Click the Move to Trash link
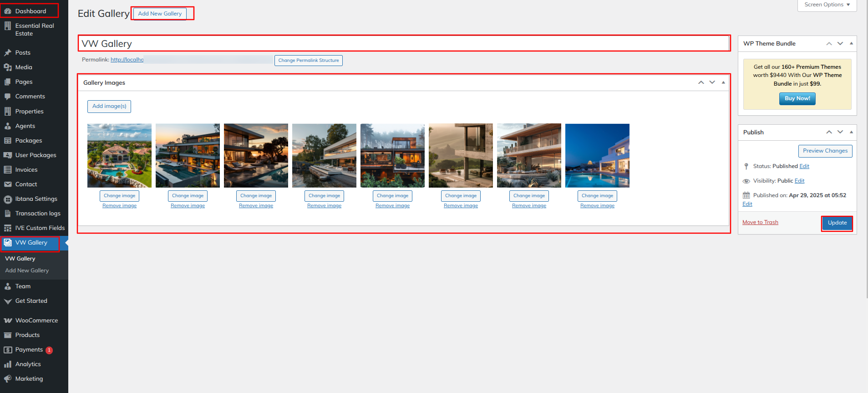 (x=760, y=222)
